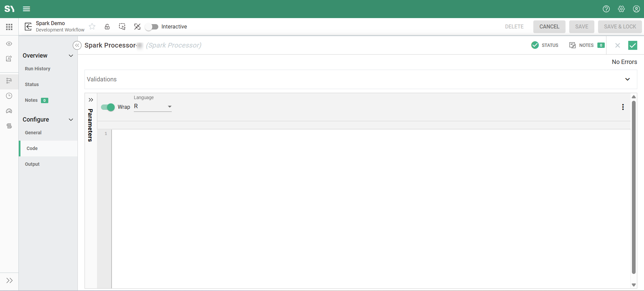Select the Output menu item
This screenshot has height=291, width=644.
coord(32,164)
